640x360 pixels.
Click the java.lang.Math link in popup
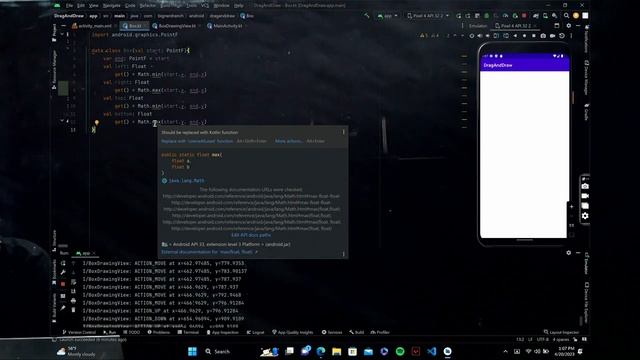pyautogui.click(x=187, y=180)
